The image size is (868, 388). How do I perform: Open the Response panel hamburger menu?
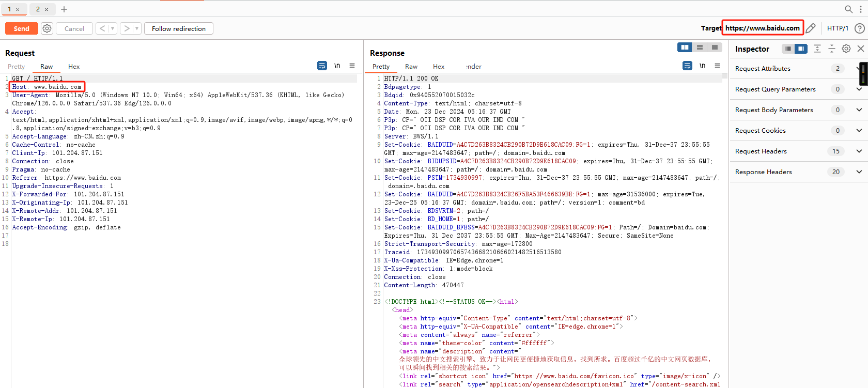click(717, 66)
